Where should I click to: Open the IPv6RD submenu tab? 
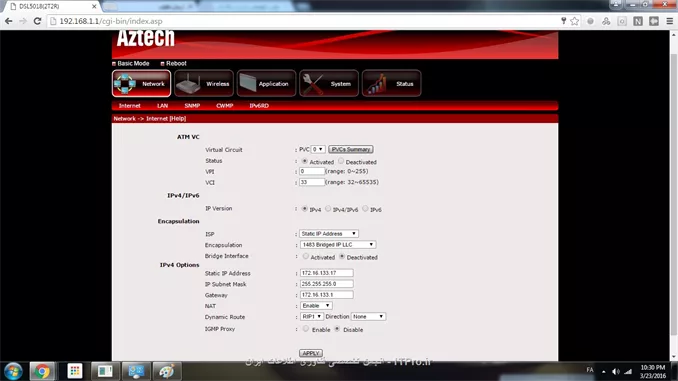pos(259,106)
